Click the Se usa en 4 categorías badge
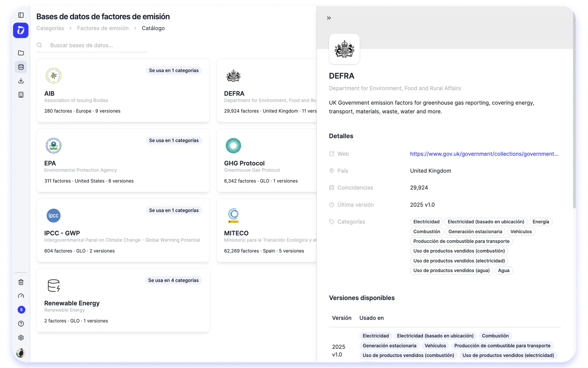Image resolution: width=588 pixels, height=368 pixels. coord(173,280)
